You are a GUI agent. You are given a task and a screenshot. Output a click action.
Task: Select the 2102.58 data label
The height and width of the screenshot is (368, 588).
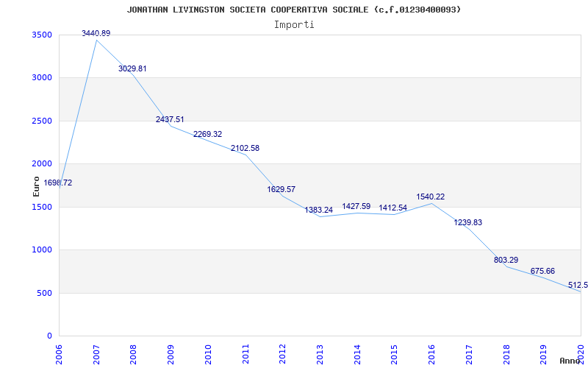point(245,149)
